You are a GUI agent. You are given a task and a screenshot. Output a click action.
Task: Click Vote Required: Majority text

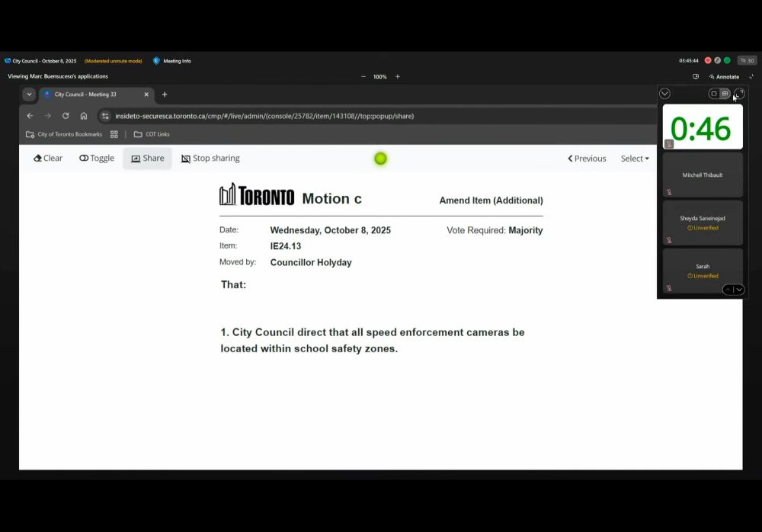(495, 230)
